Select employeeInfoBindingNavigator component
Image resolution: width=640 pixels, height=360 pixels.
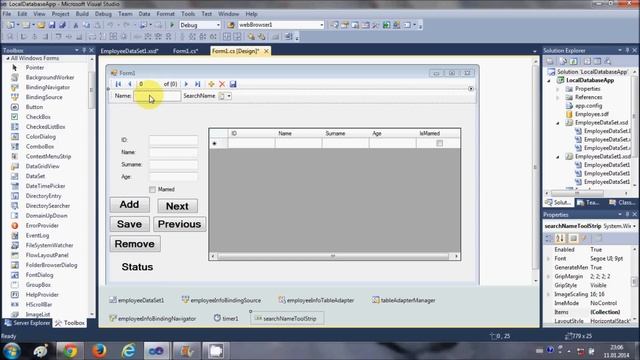[x=153, y=318]
